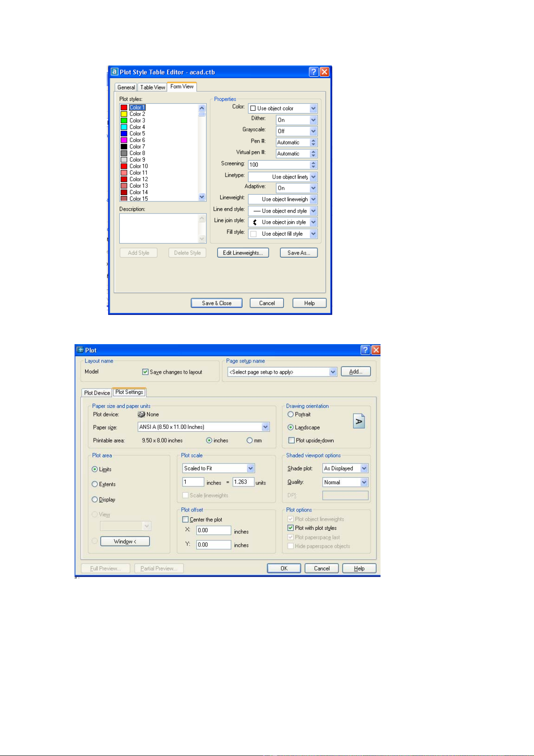This screenshot has height=756, width=534.
Task: Toggle Plot upside-down checkbox
Action: (x=291, y=441)
